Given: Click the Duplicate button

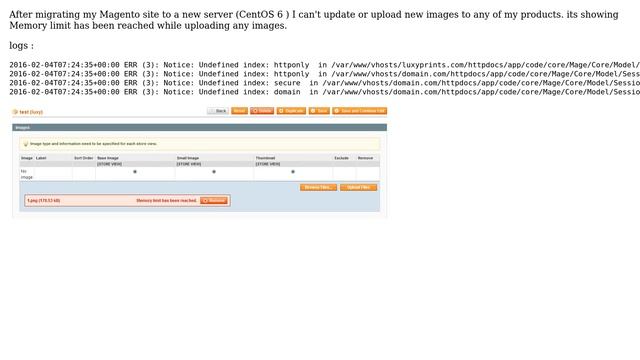Looking at the screenshot, I should pos(291,111).
